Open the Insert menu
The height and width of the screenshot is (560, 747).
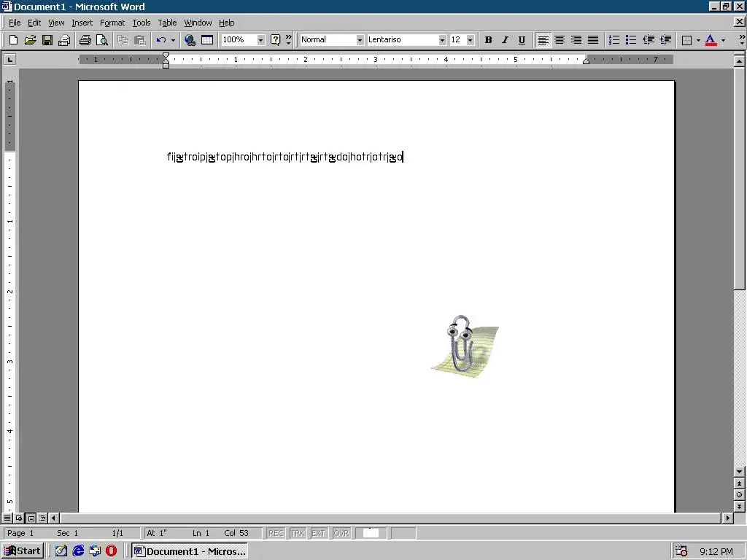point(82,23)
